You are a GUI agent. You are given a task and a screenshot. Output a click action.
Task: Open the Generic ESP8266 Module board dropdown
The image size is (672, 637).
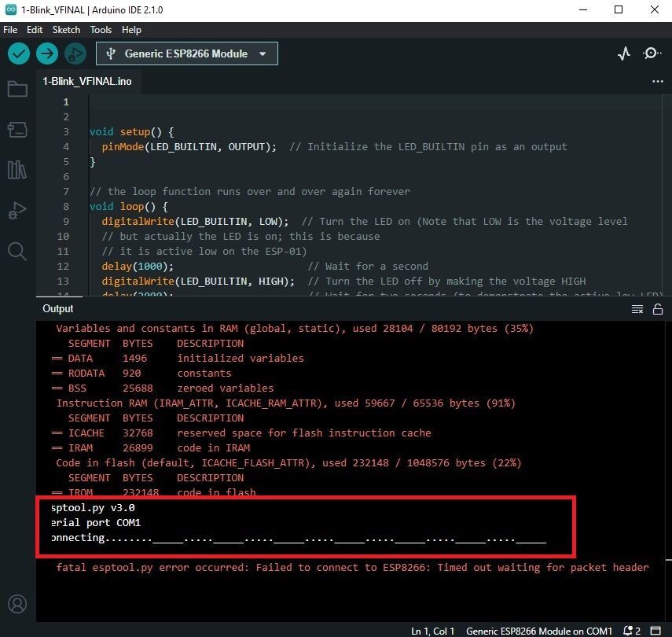[187, 53]
